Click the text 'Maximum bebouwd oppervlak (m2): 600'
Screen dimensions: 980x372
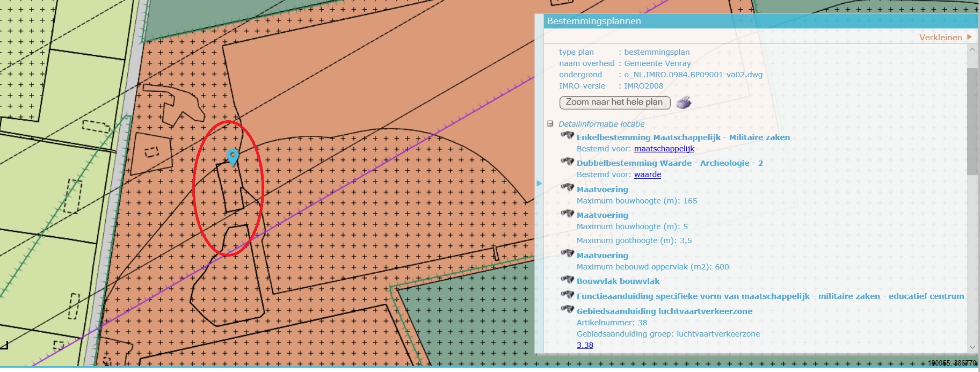point(653,267)
